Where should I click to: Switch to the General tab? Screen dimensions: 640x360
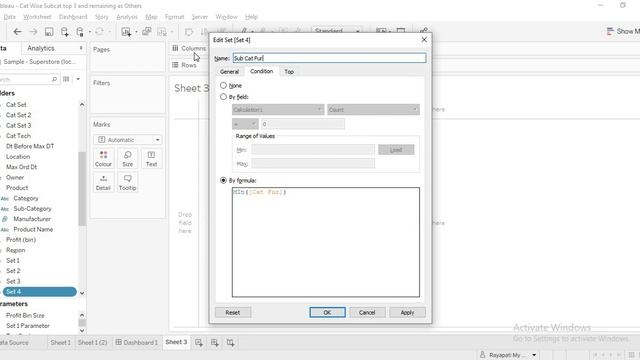pos(229,71)
